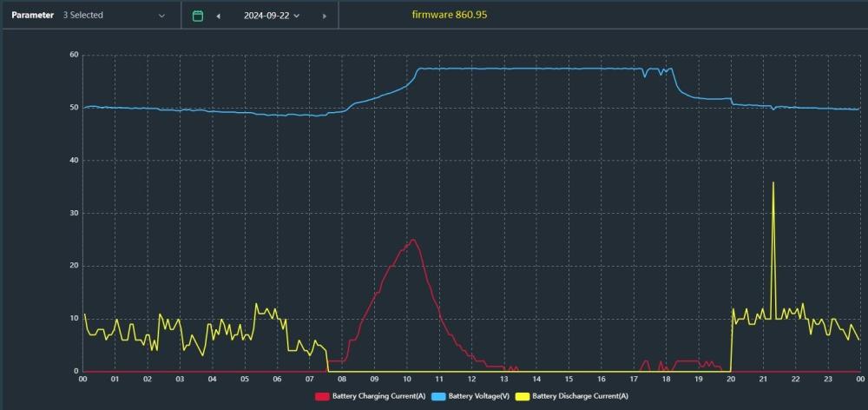868x410 pixels.
Task: Click the y-axis label '60'
Action: (x=74, y=55)
